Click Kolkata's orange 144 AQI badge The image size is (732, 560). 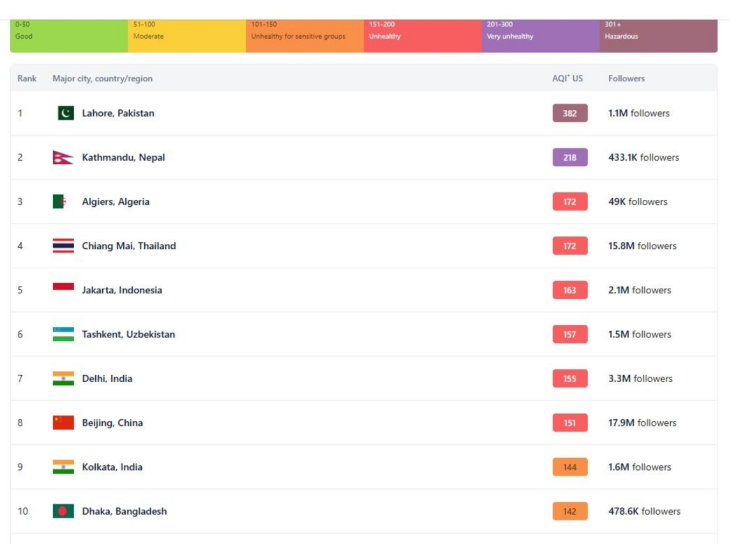click(x=569, y=467)
